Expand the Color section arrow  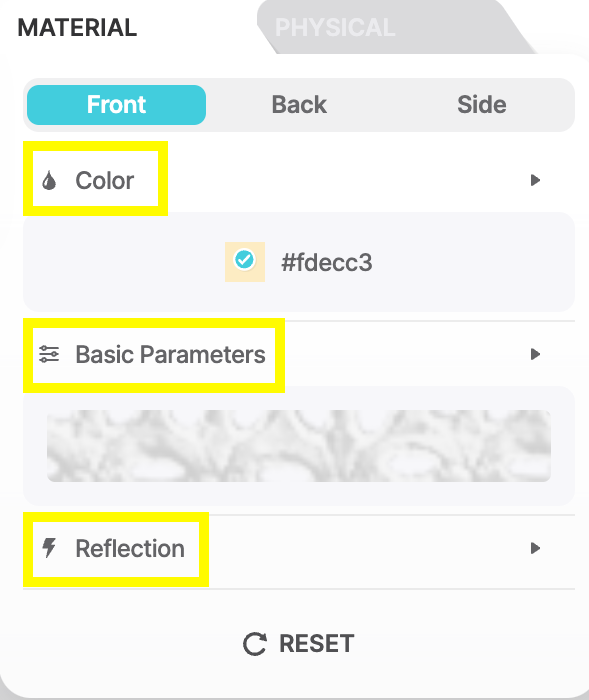pyautogui.click(x=535, y=180)
